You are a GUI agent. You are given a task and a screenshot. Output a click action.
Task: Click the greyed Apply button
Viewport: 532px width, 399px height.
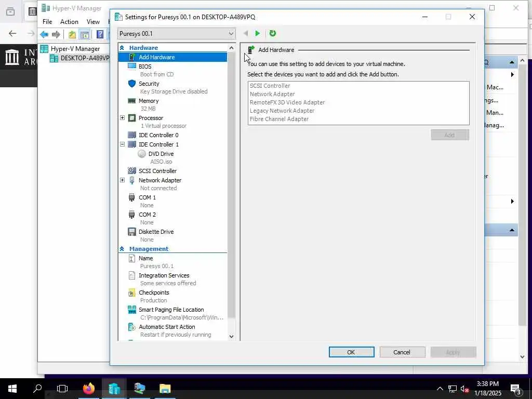tap(453, 352)
